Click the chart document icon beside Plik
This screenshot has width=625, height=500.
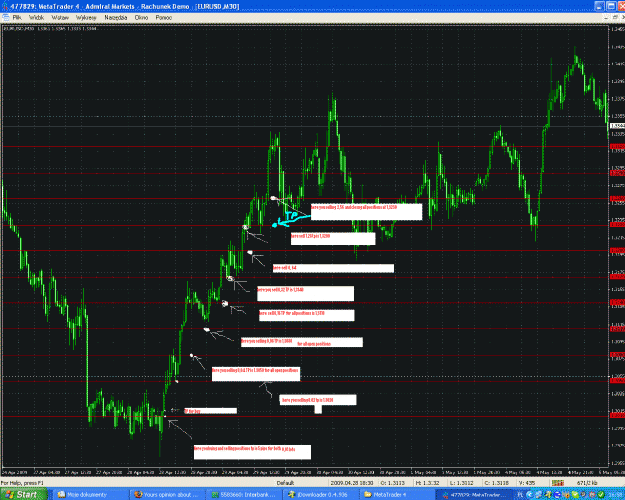click(x=5, y=17)
